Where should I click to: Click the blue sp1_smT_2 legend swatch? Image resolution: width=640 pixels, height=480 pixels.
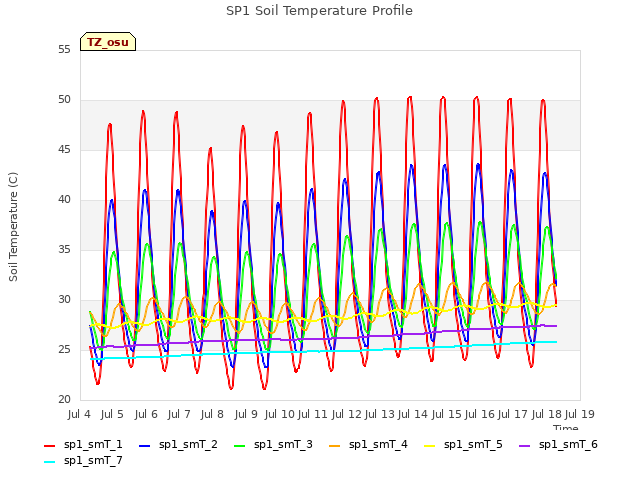(144, 446)
